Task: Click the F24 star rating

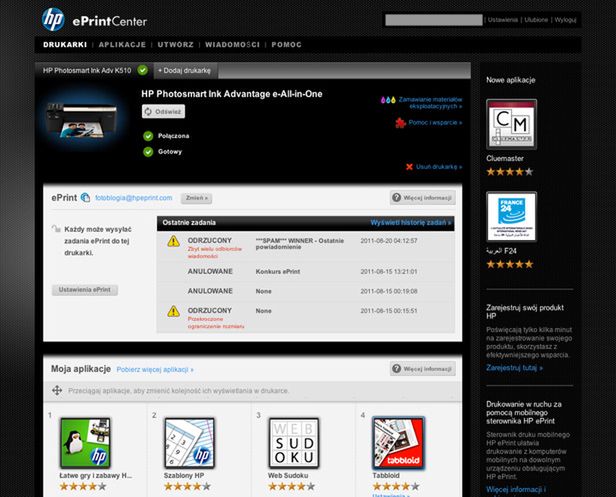Action: point(510,264)
